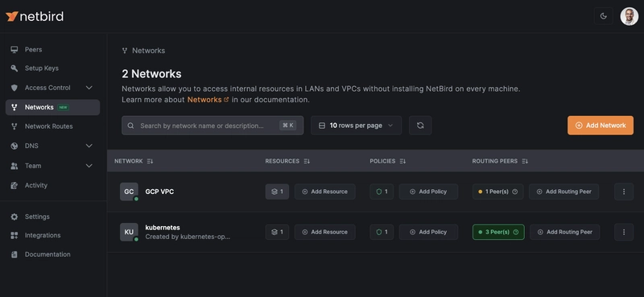Click GCP VPC 1 Peer(s) badge
Image resolution: width=644 pixels, height=297 pixels.
[x=497, y=192]
